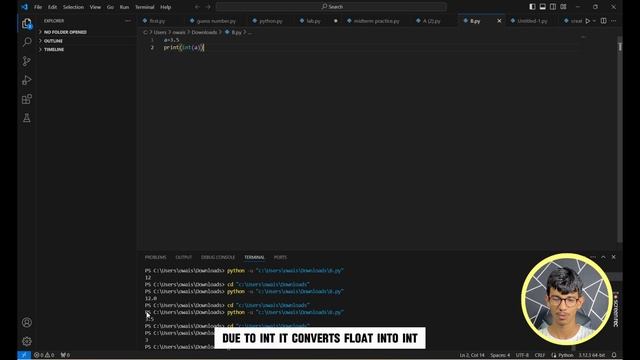Open the Help menu
The height and width of the screenshot is (360, 640).
pos(165,7)
